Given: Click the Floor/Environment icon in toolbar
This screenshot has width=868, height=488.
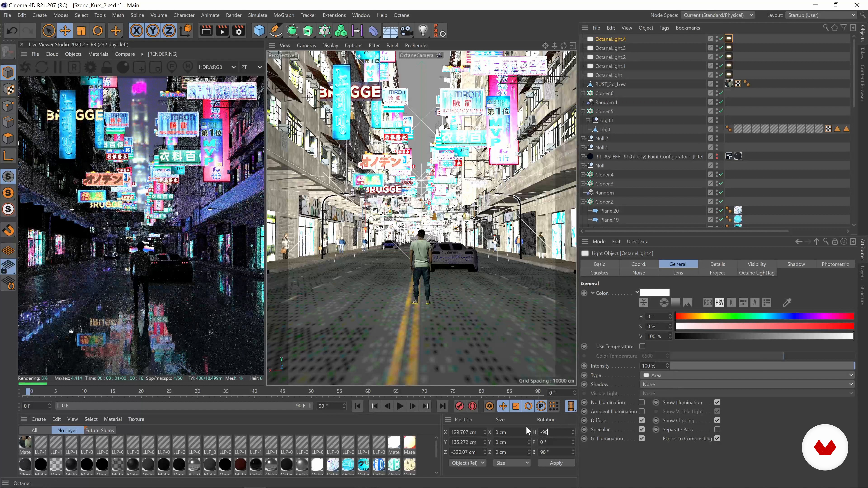Looking at the screenshot, I should (x=390, y=31).
